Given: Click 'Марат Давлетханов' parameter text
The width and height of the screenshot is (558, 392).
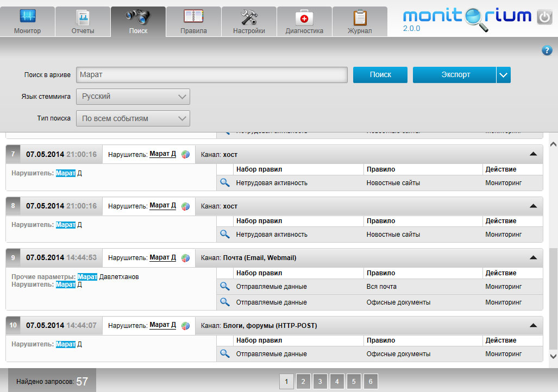Looking at the screenshot, I should click(108, 277).
